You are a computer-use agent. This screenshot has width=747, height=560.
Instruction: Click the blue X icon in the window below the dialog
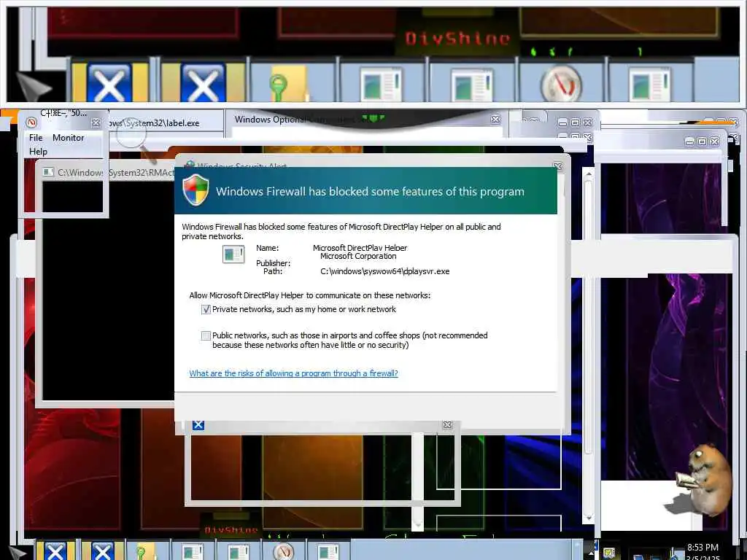[198, 425]
